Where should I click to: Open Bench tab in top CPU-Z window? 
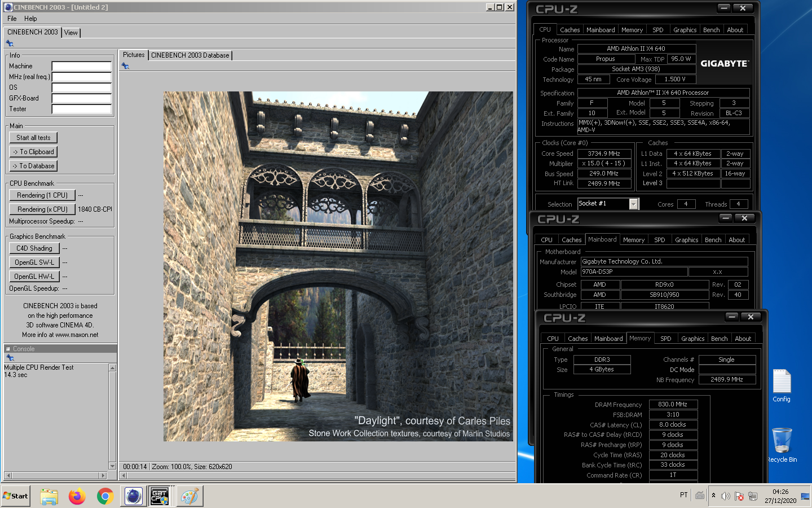[x=712, y=30]
